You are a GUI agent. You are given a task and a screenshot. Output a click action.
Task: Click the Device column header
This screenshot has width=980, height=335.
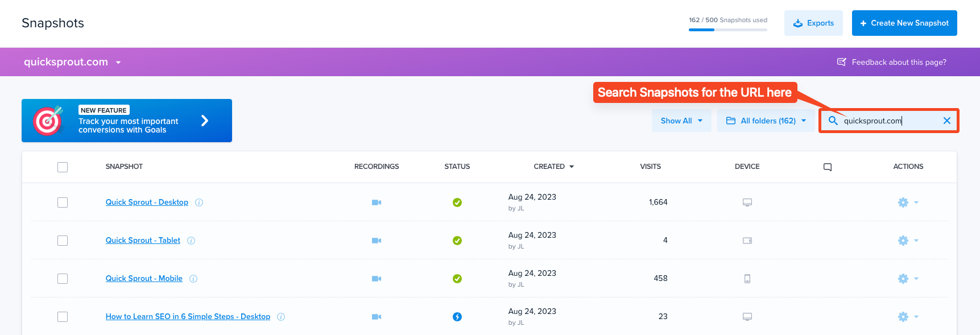(x=747, y=167)
